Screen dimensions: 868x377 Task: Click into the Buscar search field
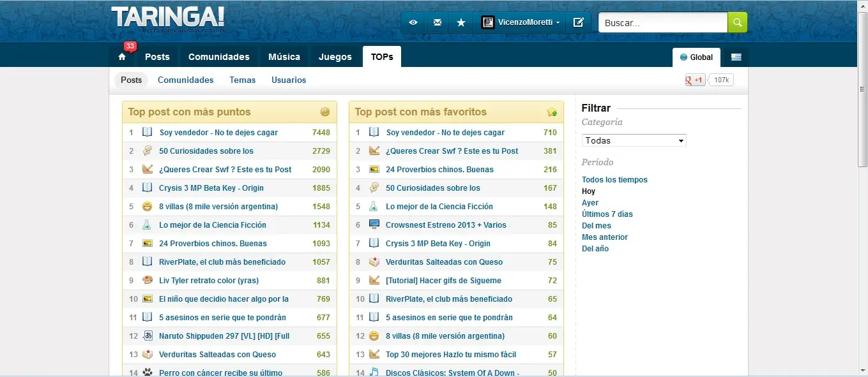pos(663,22)
